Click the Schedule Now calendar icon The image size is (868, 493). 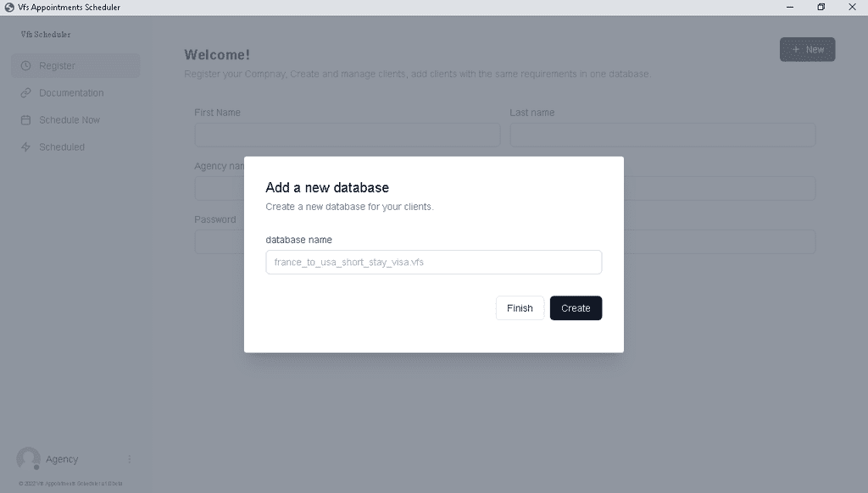(26, 120)
